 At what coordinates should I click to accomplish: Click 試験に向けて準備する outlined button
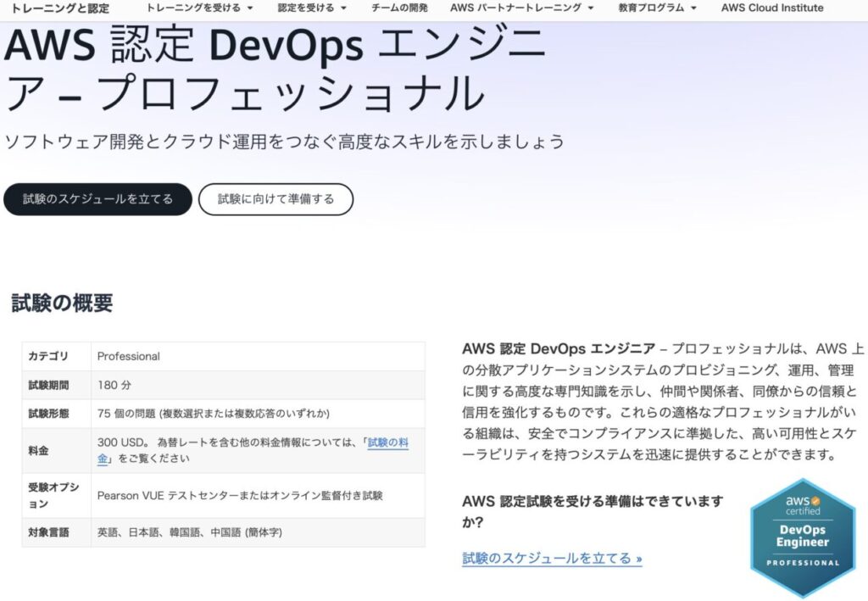275,199
